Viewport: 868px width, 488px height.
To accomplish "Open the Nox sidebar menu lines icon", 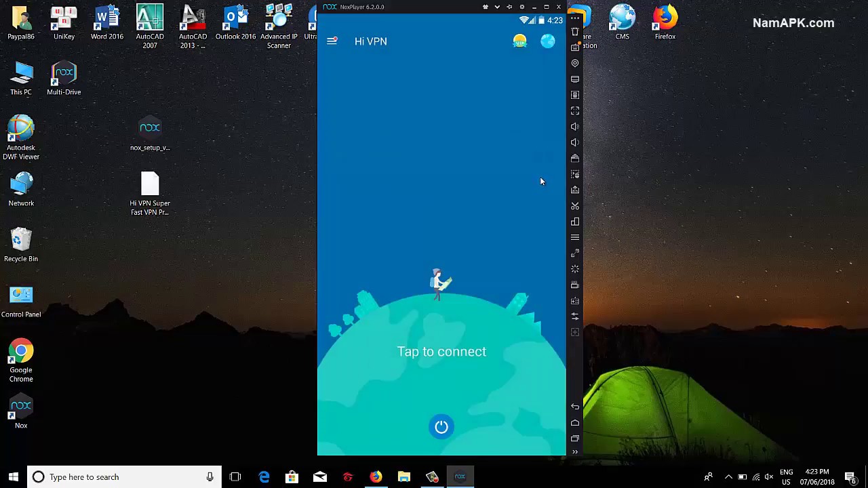I will pyautogui.click(x=575, y=237).
